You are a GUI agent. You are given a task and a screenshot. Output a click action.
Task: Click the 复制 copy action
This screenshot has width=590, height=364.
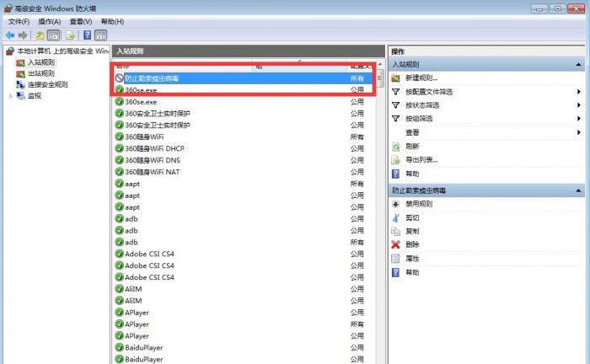pyautogui.click(x=412, y=231)
